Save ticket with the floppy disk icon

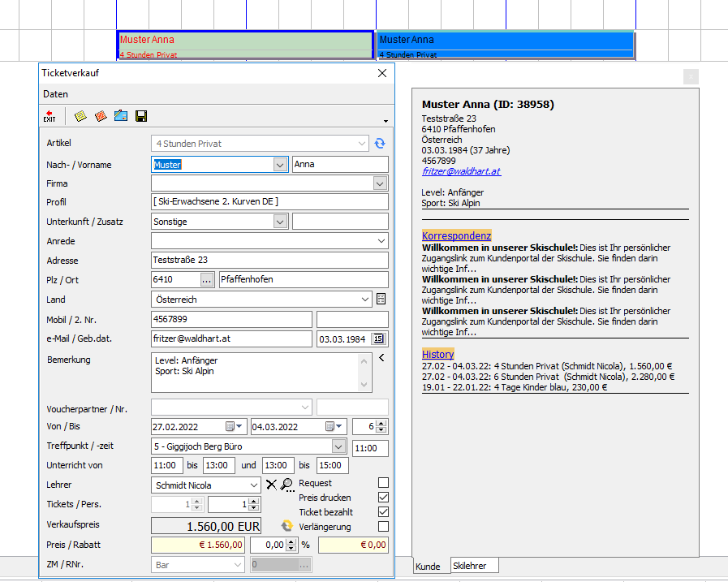[141, 116]
